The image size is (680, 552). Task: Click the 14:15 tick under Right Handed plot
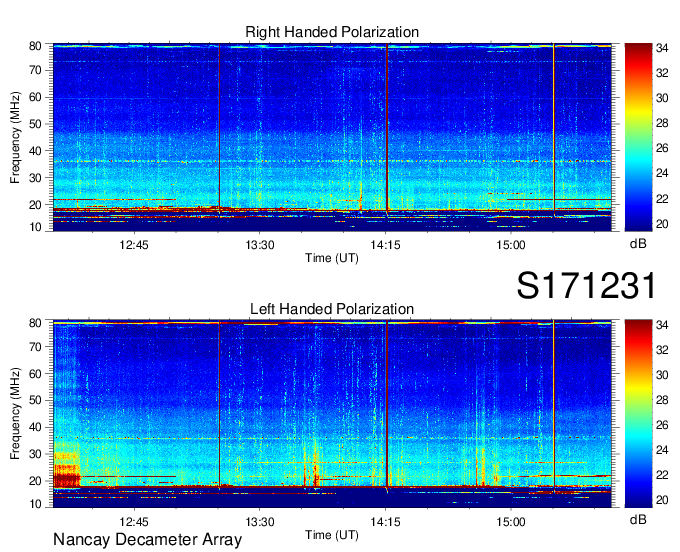coord(385,245)
